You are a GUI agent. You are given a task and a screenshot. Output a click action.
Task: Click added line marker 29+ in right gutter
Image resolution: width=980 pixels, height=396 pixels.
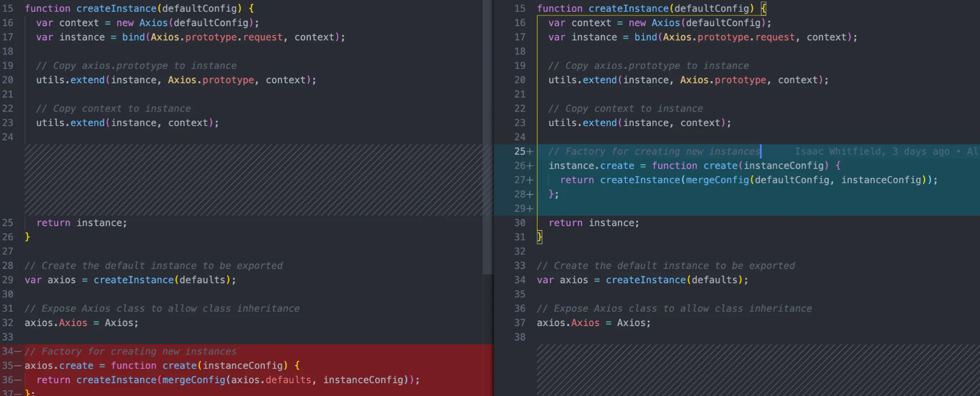(x=523, y=209)
